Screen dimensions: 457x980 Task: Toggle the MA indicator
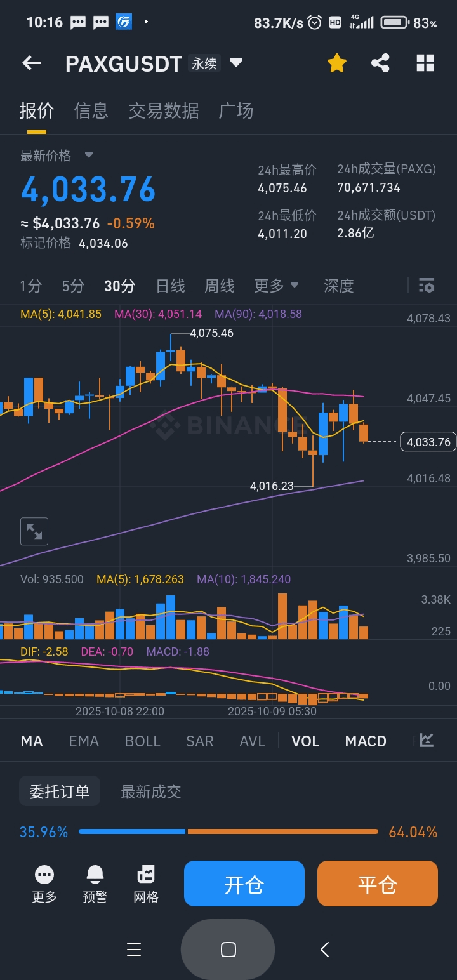tap(32, 741)
